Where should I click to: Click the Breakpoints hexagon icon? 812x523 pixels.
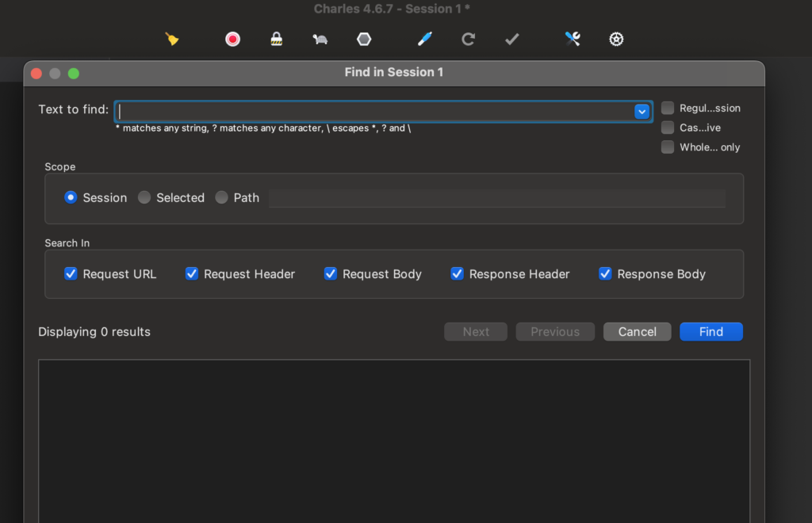pos(364,39)
